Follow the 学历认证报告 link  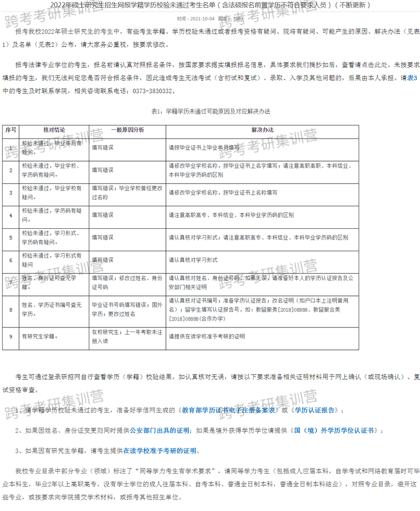[314, 410]
